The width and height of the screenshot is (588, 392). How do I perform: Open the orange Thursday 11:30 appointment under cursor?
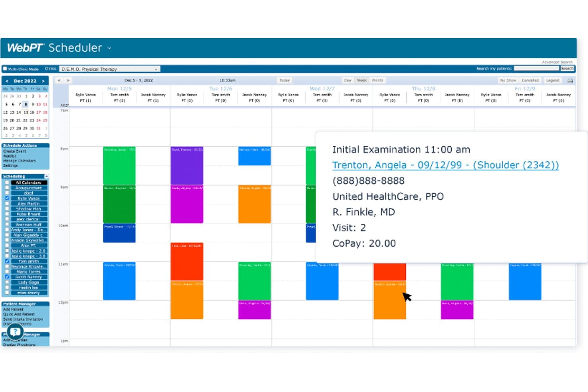point(390,300)
